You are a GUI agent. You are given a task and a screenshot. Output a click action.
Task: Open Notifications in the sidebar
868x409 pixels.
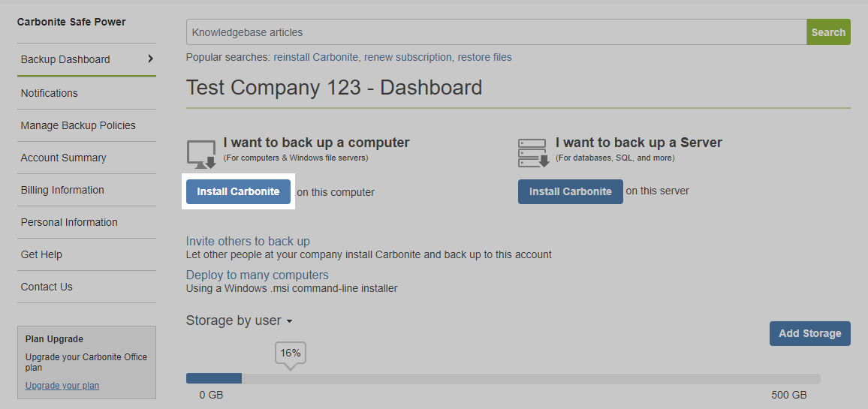click(50, 93)
